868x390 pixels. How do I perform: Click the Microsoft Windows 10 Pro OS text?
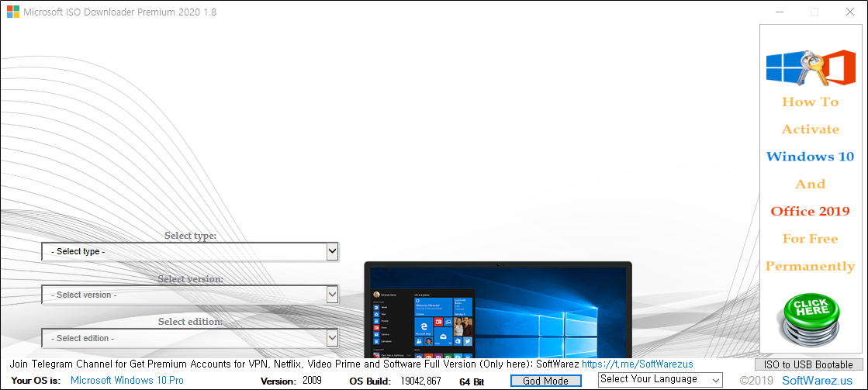coord(126,381)
